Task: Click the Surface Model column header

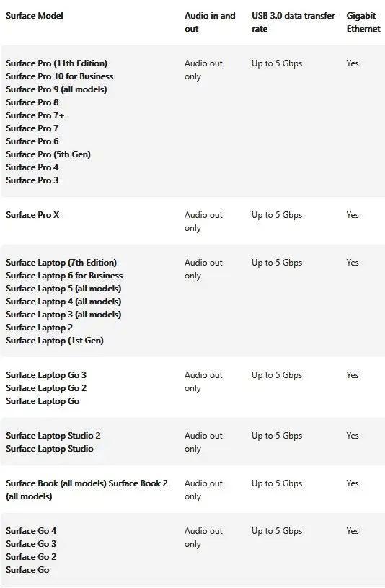Action: [35, 16]
